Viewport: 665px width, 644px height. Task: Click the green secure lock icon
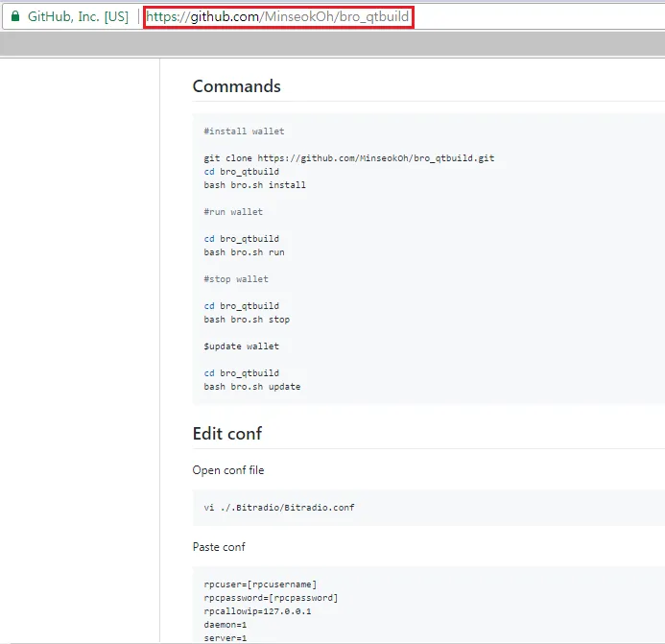click(15, 16)
